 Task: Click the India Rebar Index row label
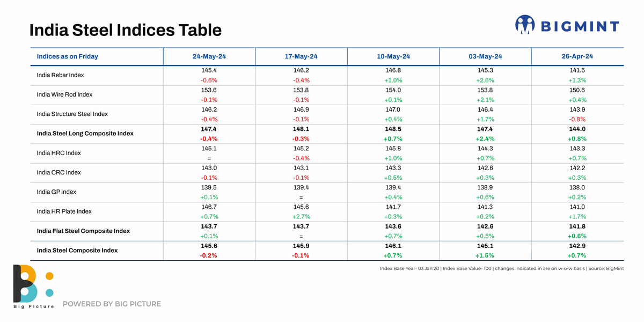click(60, 75)
